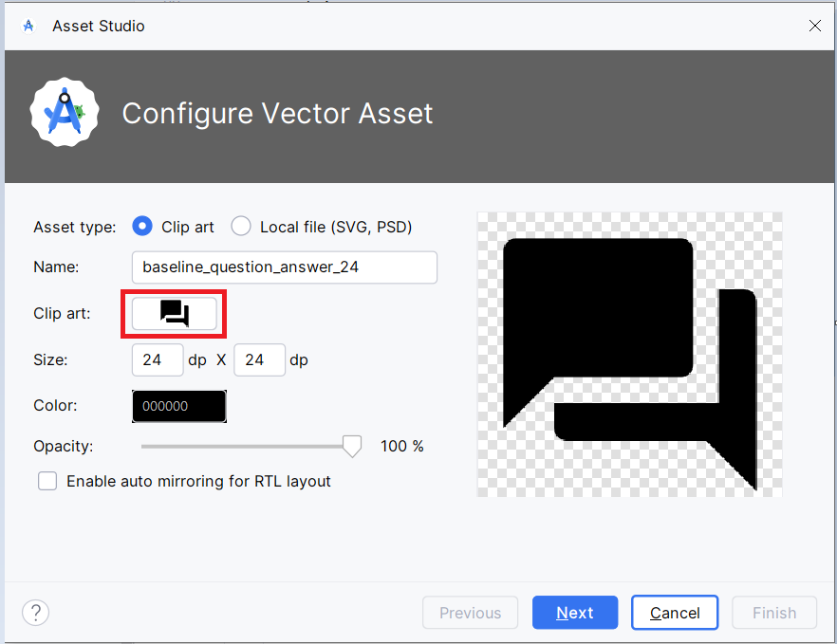Click the Opacity slider handle
This screenshot has width=837, height=644.
point(352,446)
